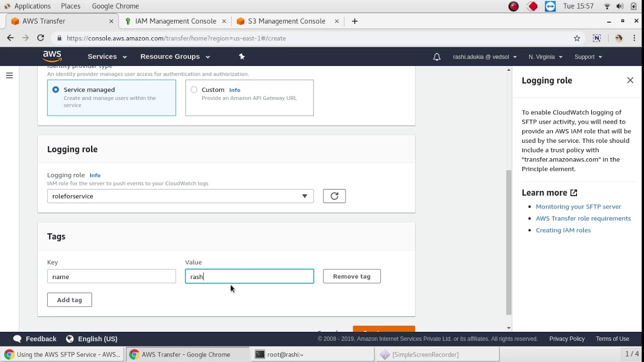This screenshot has width=644, height=362.
Task: Open the Wi-Fi network indicator
Action: click(607, 7)
